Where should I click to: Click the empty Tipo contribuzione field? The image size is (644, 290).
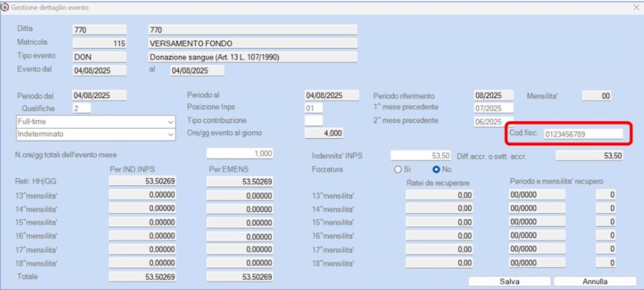314,121
